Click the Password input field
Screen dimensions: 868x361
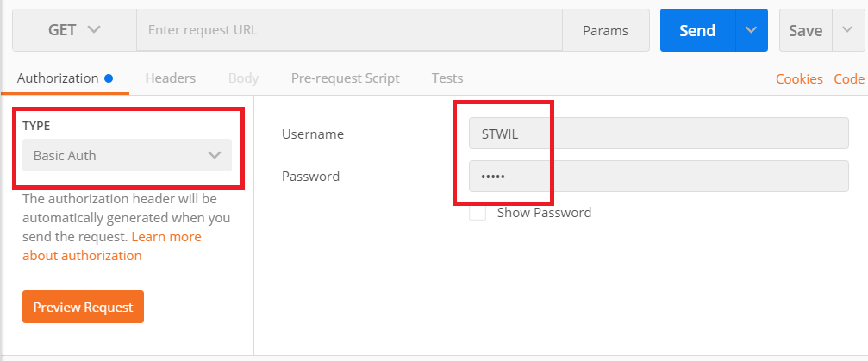coord(659,177)
